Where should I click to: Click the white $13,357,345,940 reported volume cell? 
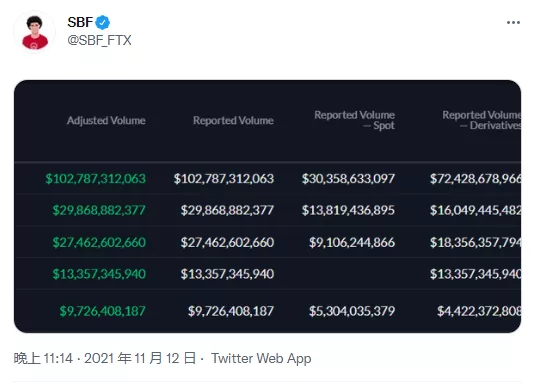(227, 274)
